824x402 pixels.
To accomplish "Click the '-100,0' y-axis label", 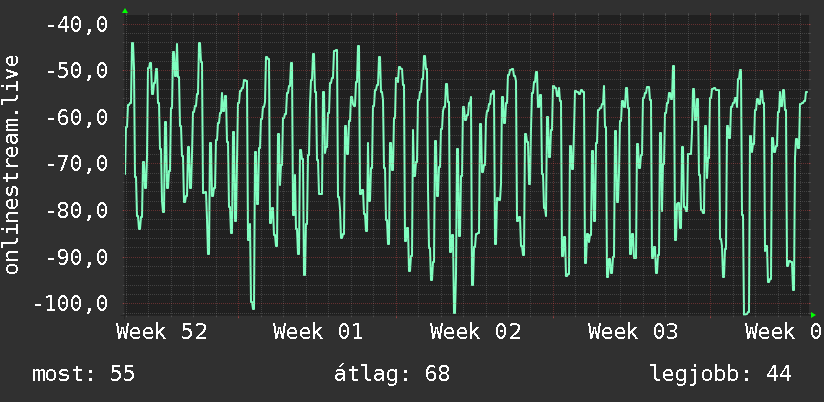I will (x=70, y=304).
